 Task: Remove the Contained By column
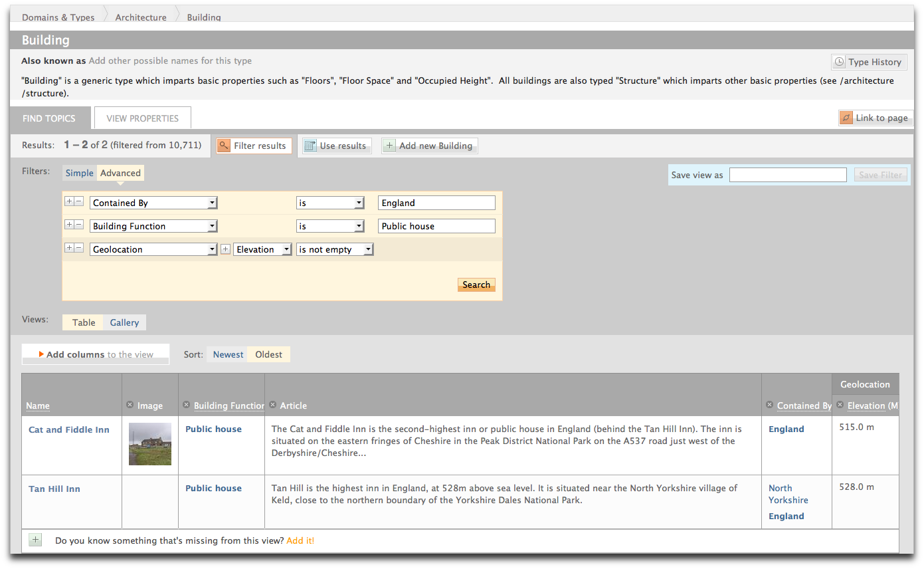click(x=770, y=405)
